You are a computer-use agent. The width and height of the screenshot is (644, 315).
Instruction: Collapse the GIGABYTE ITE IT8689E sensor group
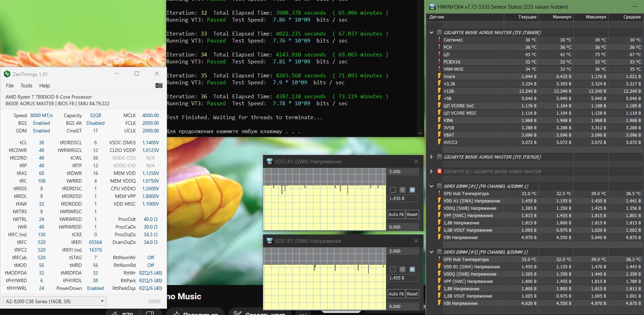431,32
